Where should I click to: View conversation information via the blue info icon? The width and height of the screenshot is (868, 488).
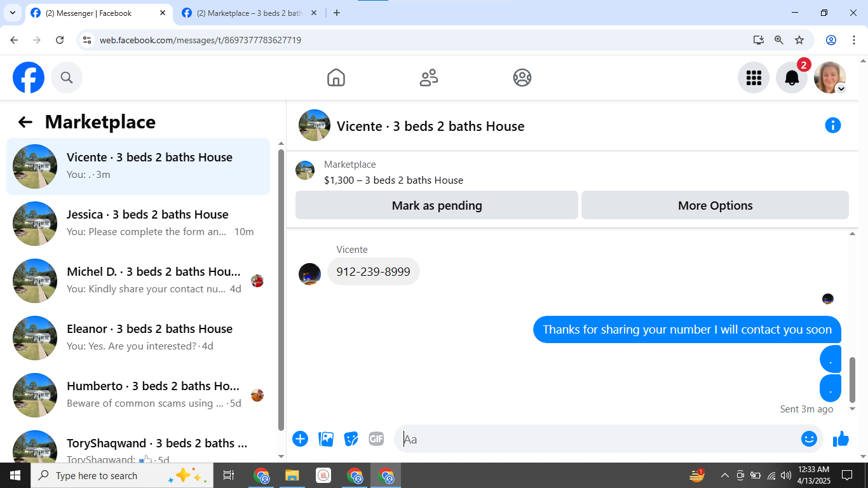[833, 125]
